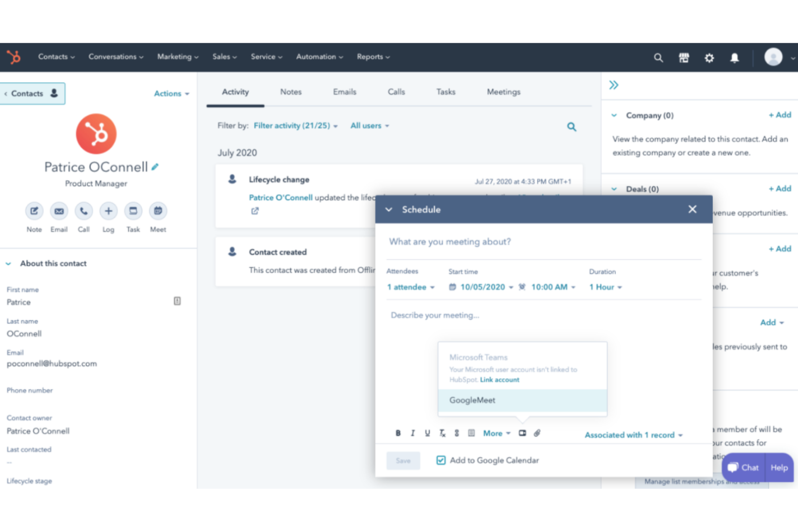798x532 pixels.
Task: Apply italic formatting in meeting description
Action: [x=412, y=433]
